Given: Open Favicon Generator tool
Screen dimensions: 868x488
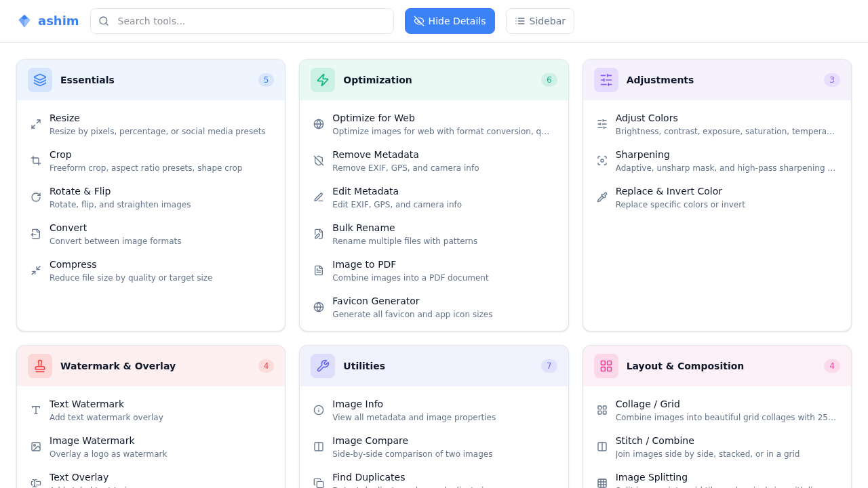Looking at the screenshot, I should (x=434, y=307).
